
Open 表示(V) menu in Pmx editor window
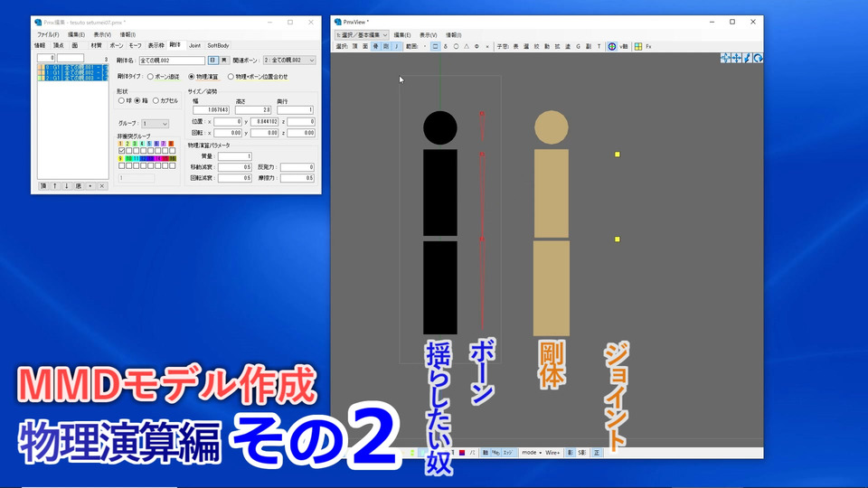coord(102,34)
